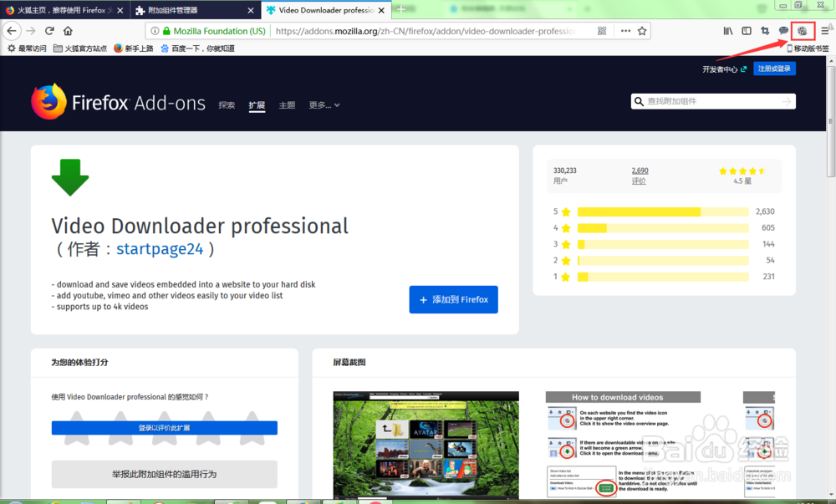Open the 新手上路 bookmark
Screen dimensions: 836x504
[x=134, y=48]
